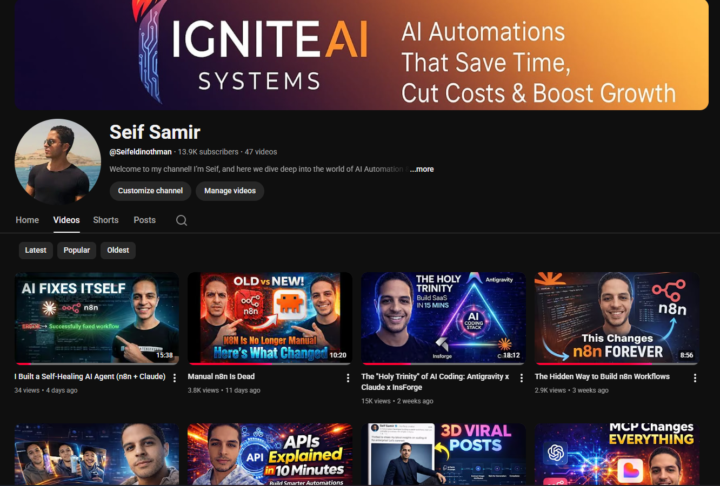Switch to the Home tab
The image size is (720, 486).
[27, 220]
